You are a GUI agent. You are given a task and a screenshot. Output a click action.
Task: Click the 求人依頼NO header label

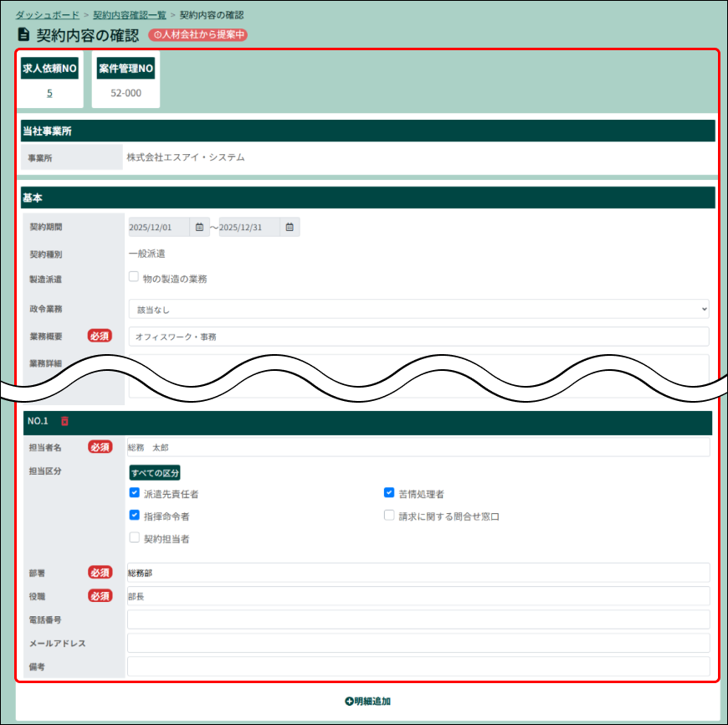point(49,69)
